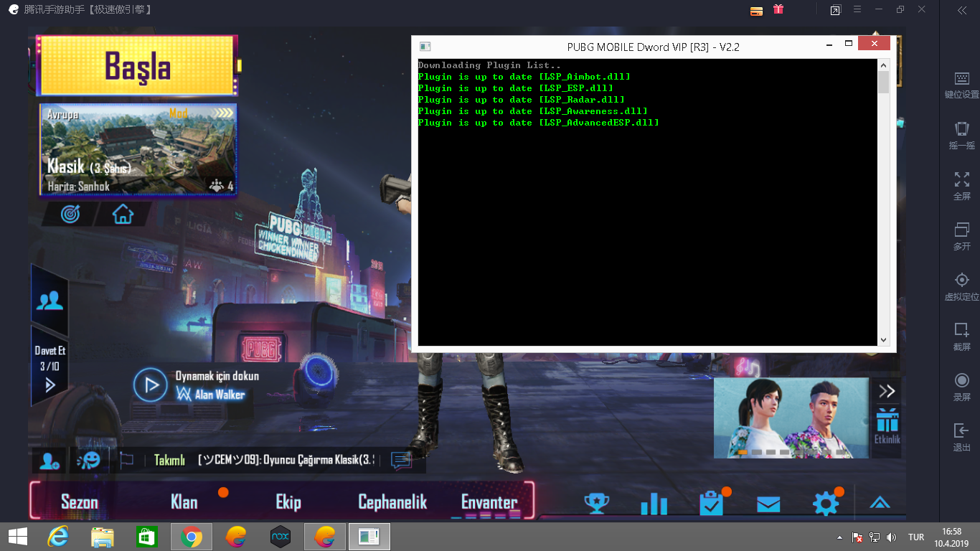The width and height of the screenshot is (980, 551).
Task: Expand invite list arrow below 3/10
Action: pos(50,385)
